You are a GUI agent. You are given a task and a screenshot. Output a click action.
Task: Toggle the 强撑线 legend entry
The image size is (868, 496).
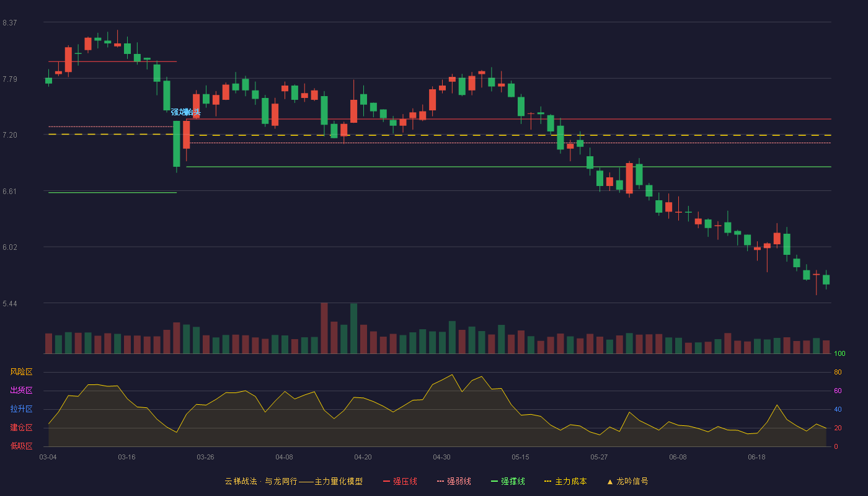click(508, 481)
